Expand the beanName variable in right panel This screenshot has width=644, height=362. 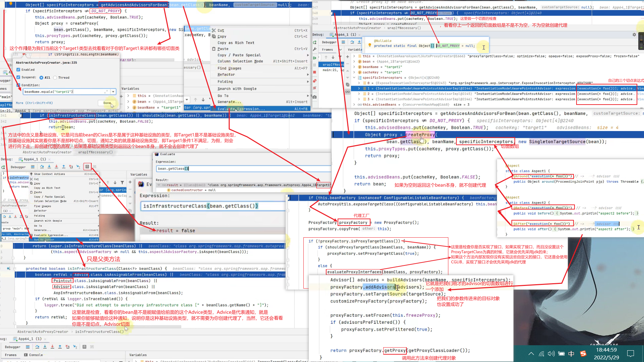[x=354, y=67]
